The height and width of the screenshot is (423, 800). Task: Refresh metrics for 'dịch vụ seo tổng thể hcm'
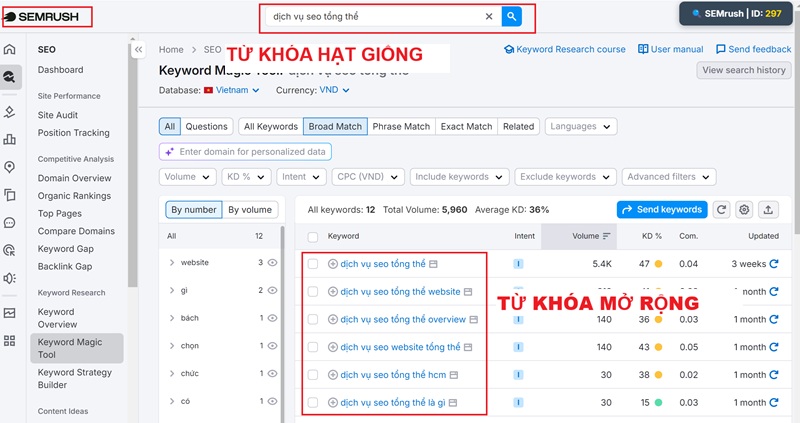click(x=774, y=375)
